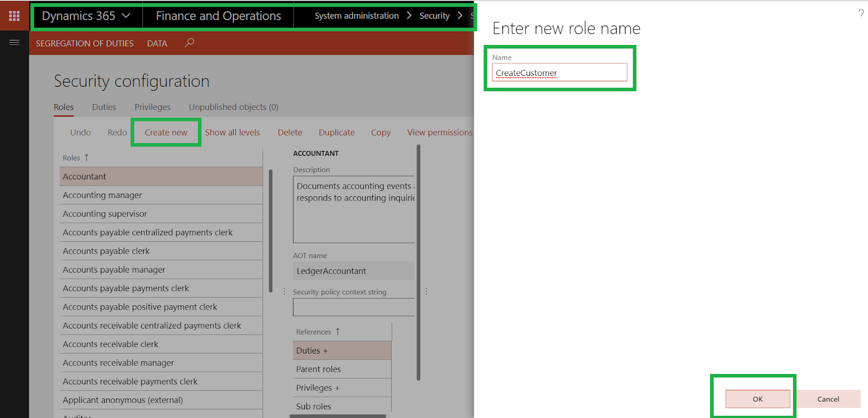Switch to the Roles tab
Image resolution: width=868 pixels, height=418 pixels.
click(63, 107)
